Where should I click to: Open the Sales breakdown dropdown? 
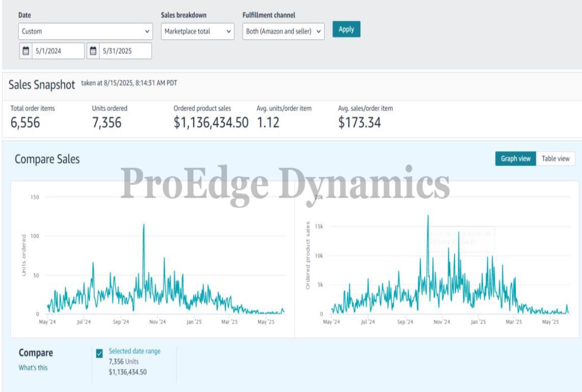(x=198, y=31)
